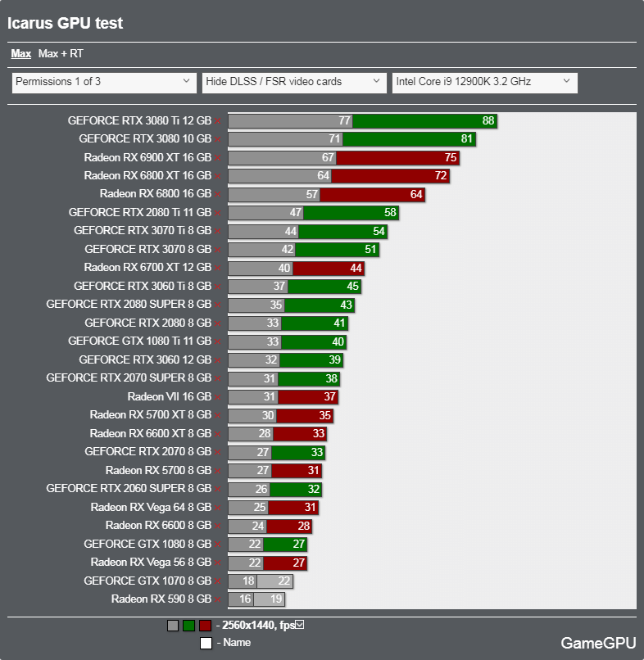This screenshot has height=660, width=644.
Task: Click the green legend color swatch
Action: (x=188, y=626)
